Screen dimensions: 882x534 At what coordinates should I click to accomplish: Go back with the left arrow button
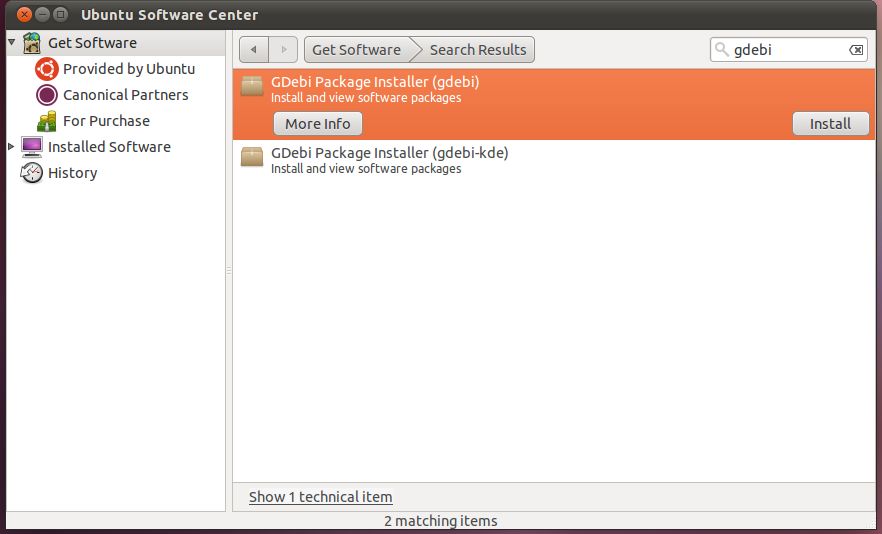[254, 50]
